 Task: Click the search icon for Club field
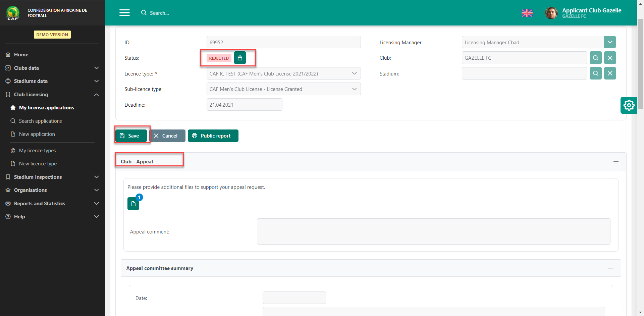pyautogui.click(x=595, y=58)
